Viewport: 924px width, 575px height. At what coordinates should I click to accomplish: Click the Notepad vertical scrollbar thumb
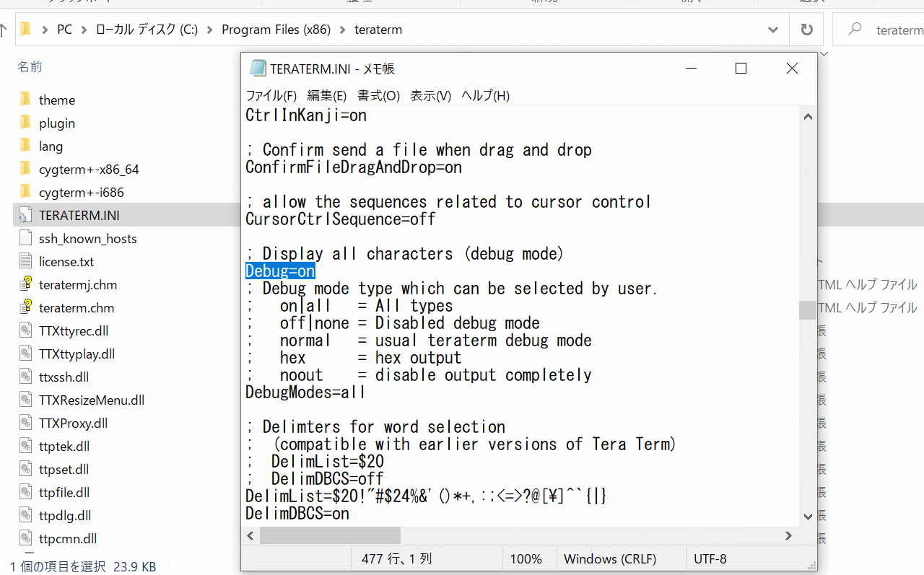pyautogui.click(x=808, y=310)
